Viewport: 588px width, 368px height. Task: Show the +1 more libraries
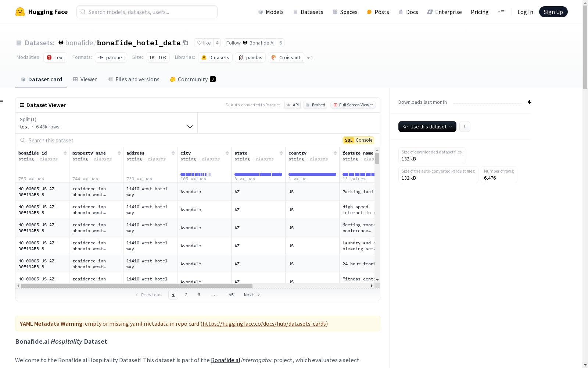[310, 57]
